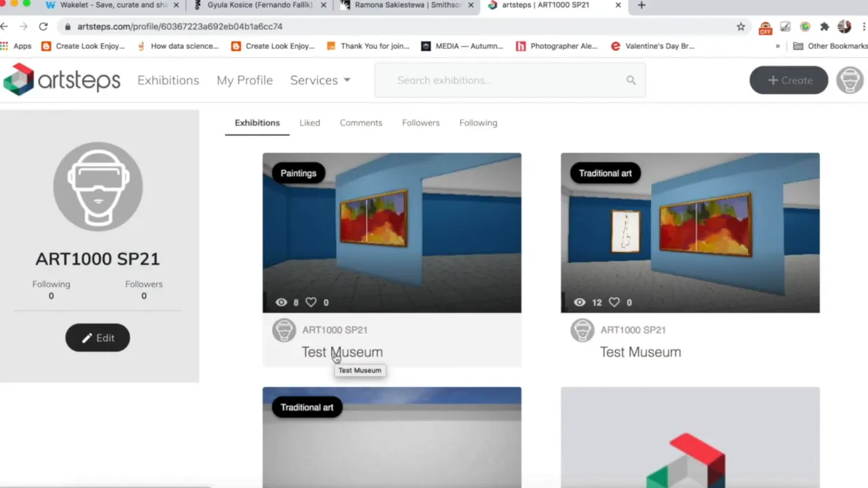Click the Following count in sidebar
Image resolution: width=868 pixels, height=488 pixels.
coord(51,289)
